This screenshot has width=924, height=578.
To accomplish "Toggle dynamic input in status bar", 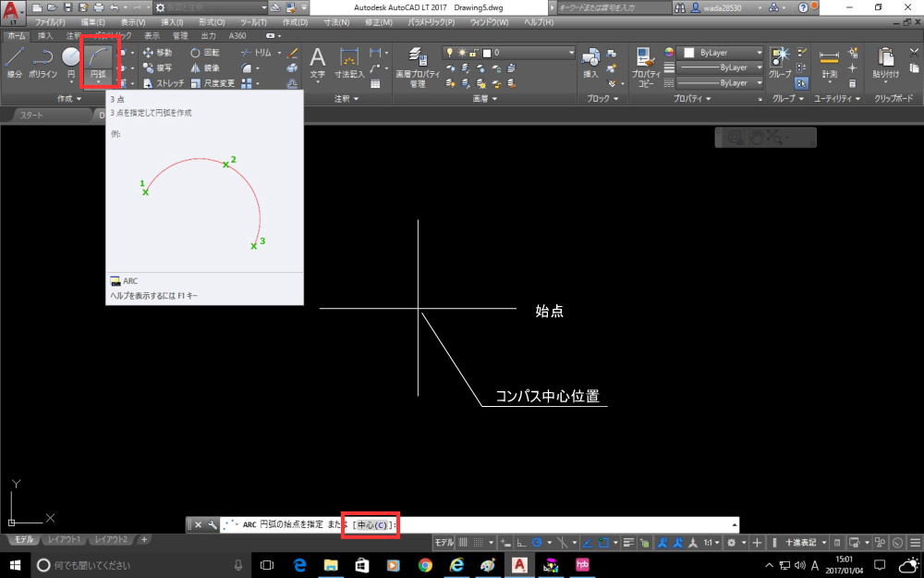I will (505, 543).
